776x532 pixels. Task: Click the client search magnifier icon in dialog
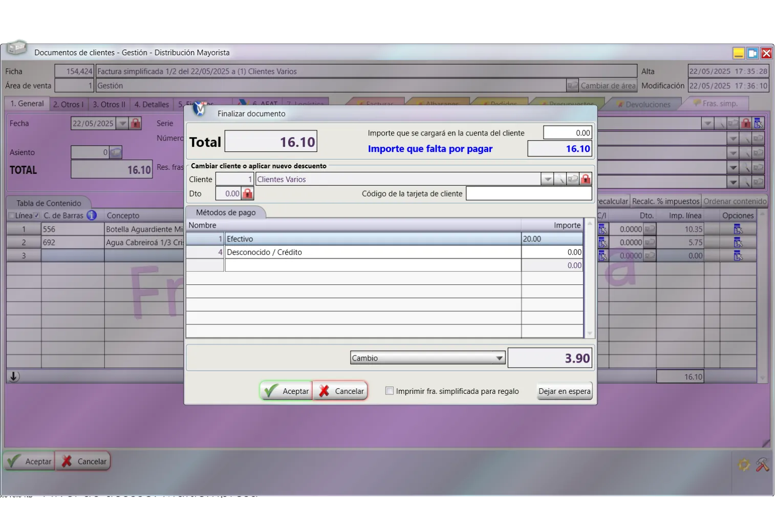pyautogui.click(x=561, y=180)
